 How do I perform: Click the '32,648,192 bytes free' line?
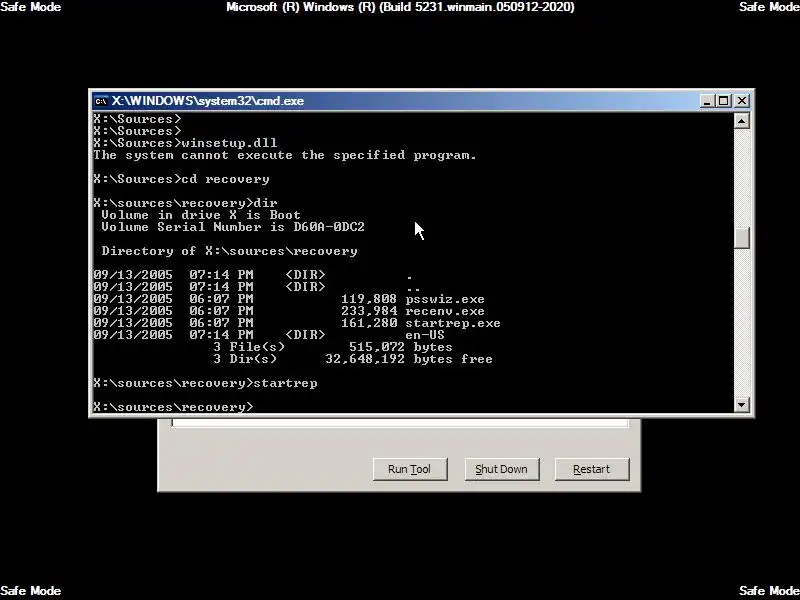409,359
